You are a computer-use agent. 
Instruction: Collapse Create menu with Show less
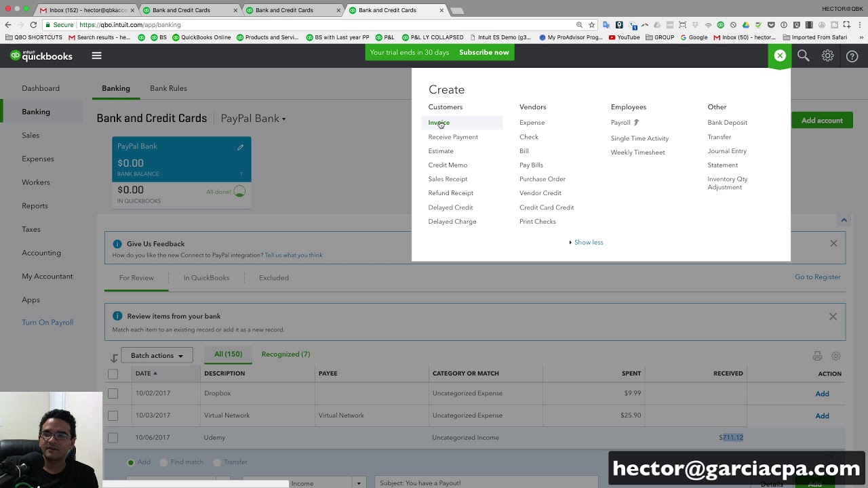point(586,242)
